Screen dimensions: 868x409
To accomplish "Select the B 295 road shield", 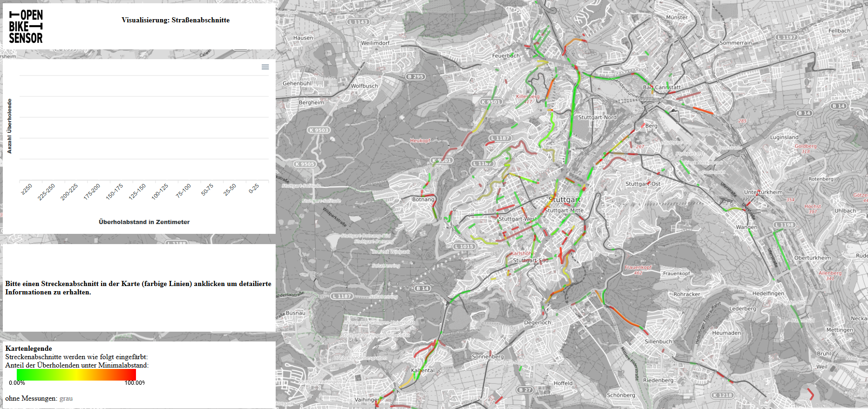I will pos(415,77).
